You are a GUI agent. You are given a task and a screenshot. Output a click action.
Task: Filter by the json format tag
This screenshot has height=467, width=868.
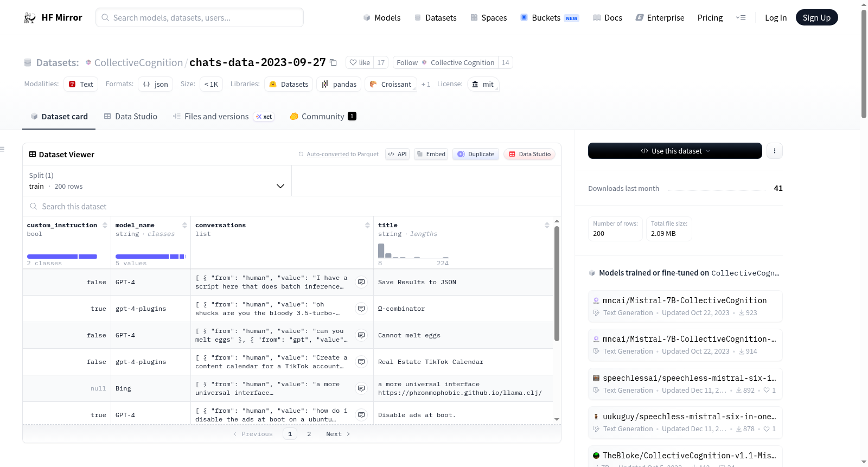coord(156,85)
